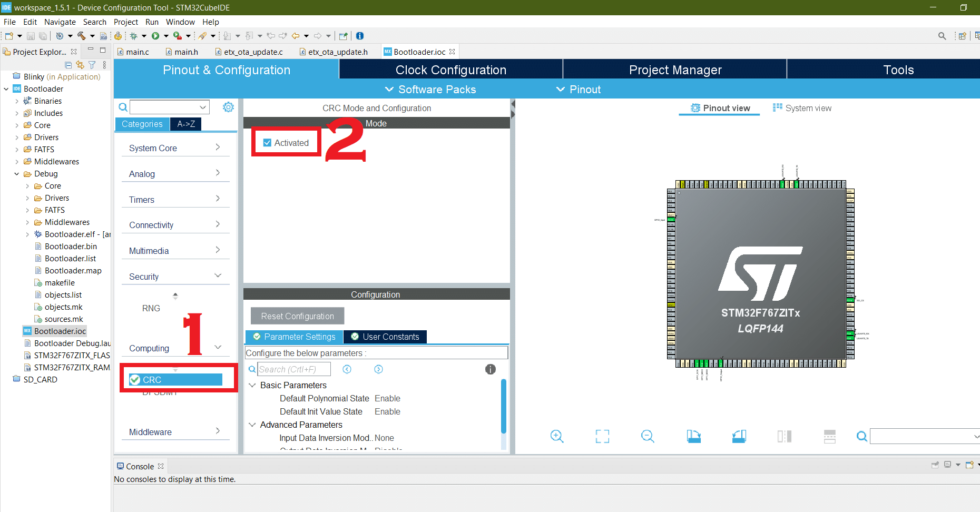Open the Pinout dropdown menu
Viewport: 980px width, 512px height.
(579, 90)
